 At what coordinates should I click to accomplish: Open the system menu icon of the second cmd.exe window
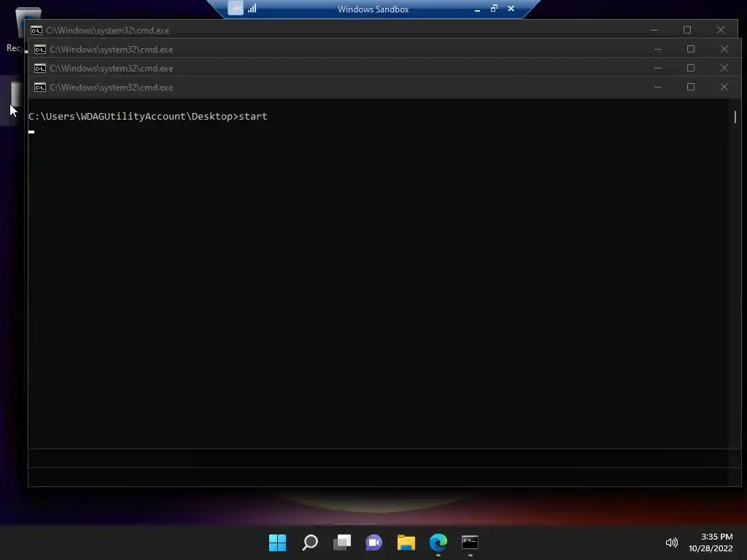40,50
